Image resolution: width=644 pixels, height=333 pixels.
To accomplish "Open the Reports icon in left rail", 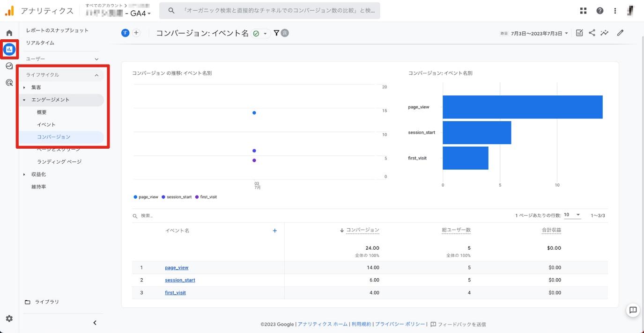I will tap(9, 49).
